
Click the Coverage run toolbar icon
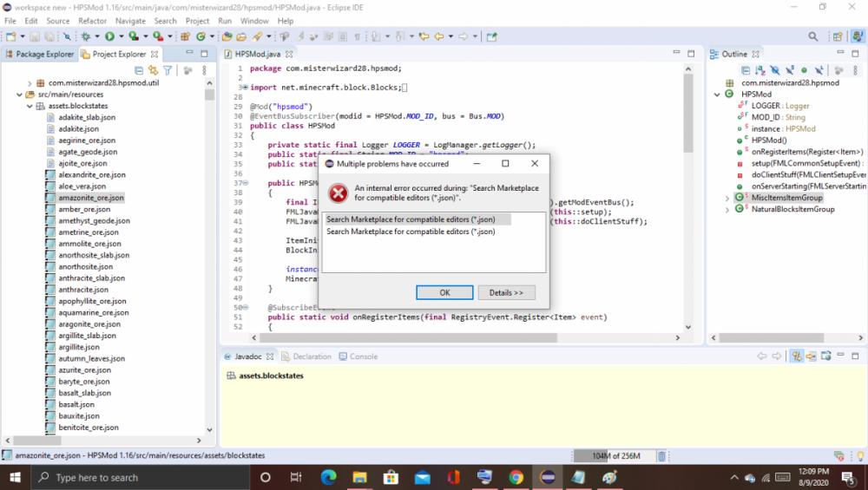tap(134, 36)
